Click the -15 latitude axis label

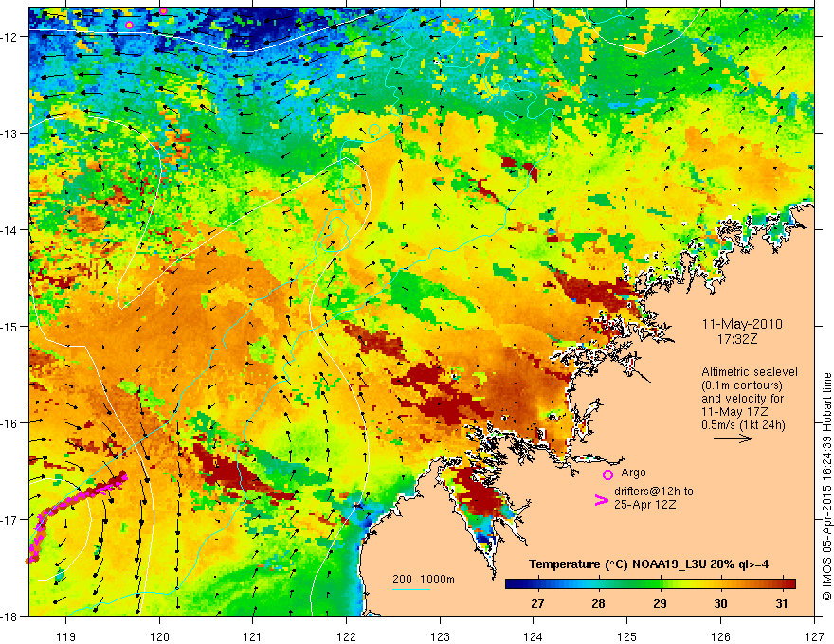(x=10, y=327)
